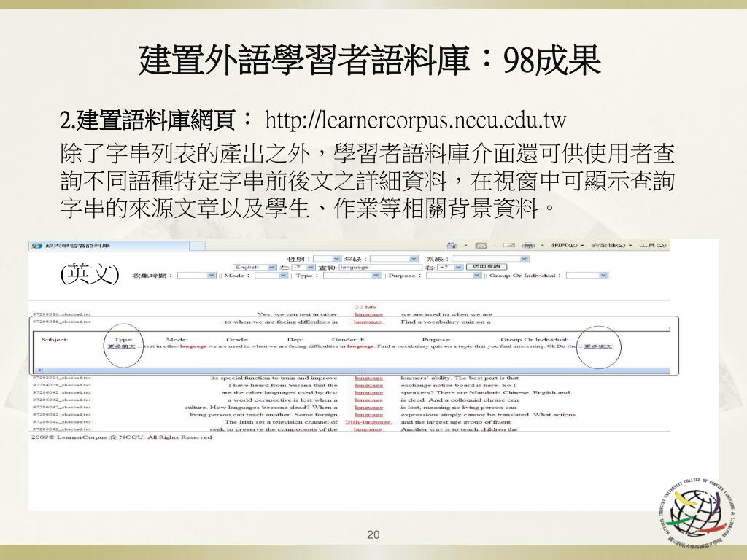Screen dimensions: 747x560
Task: Click the http://learnercorpus.nccu.edu.tw URL on slide
Action: pos(415,120)
